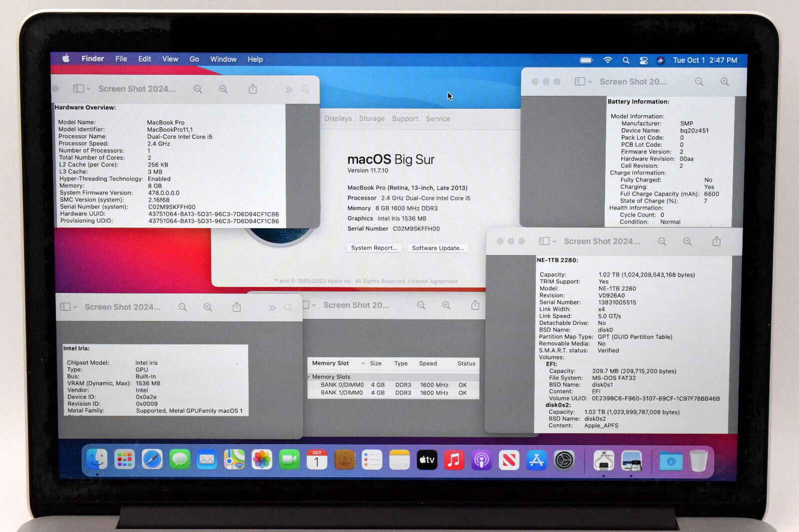Screen dimensions: 799x532
Task: Open Notes app in the Dock
Action: pyautogui.click(x=399, y=460)
